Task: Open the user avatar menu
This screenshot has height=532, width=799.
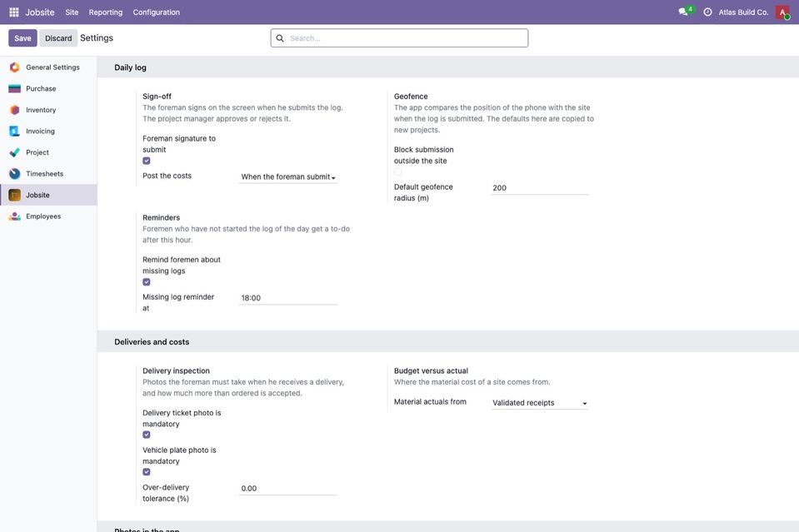Action: 782,12
